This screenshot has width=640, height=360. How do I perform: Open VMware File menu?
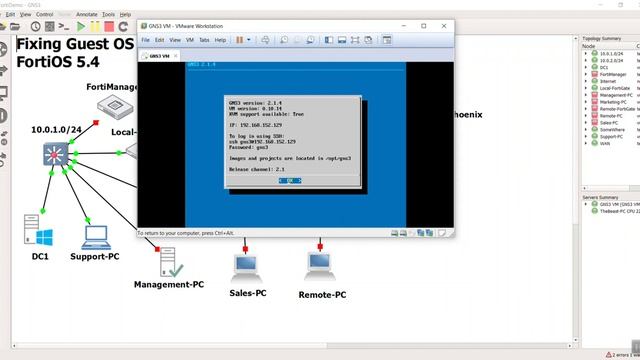point(145,40)
